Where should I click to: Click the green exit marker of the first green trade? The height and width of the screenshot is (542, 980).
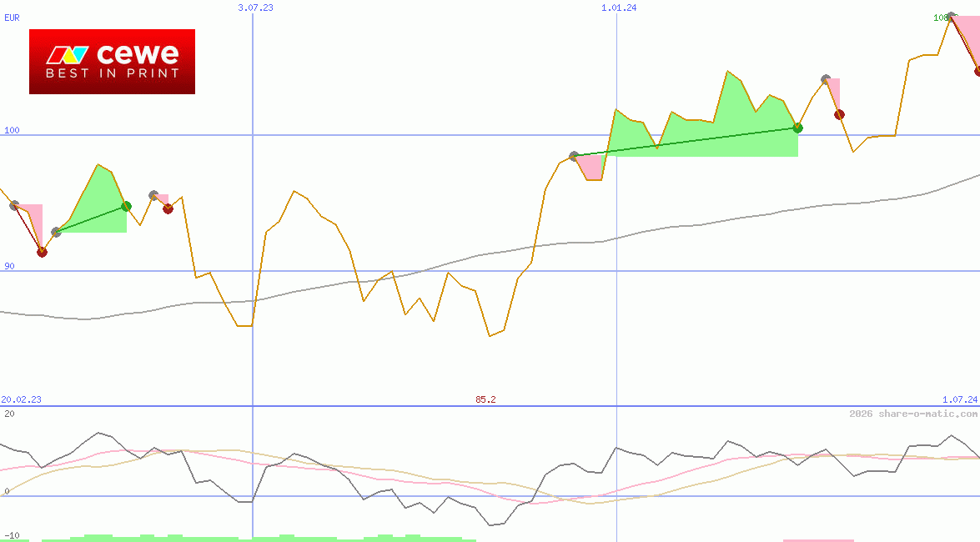pyautogui.click(x=126, y=206)
